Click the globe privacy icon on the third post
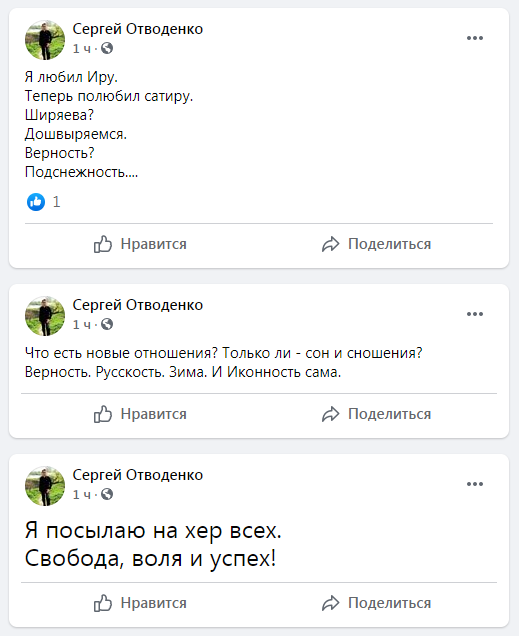Image resolution: width=519 pixels, height=636 pixels. 107,494
